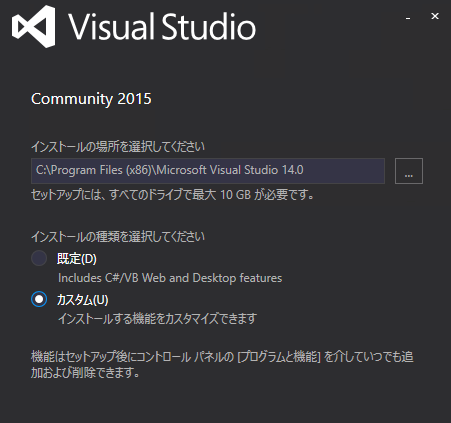Click the 10 GB disk space requirement text

click(235, 195)
